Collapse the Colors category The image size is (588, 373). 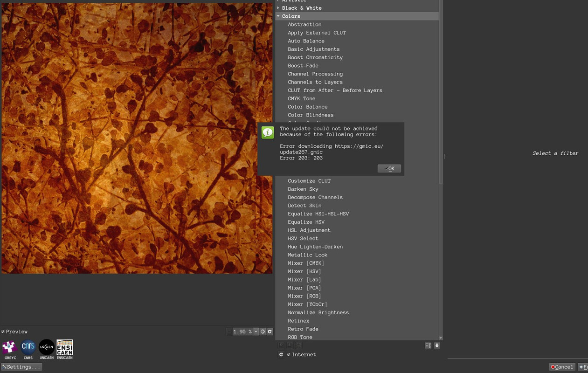coord(278,16)
